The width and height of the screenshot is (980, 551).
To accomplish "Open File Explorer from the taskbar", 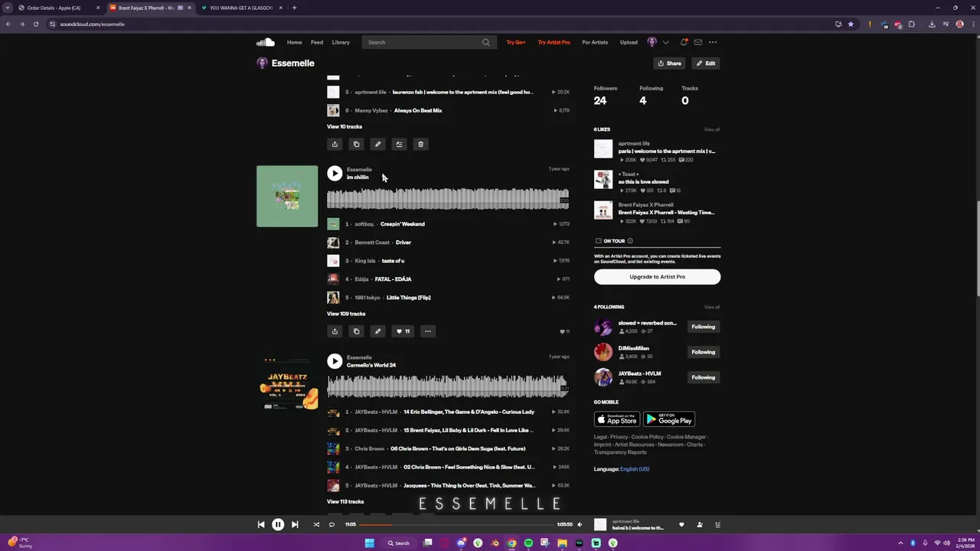I will pyautogui.click(x=562, y=543).
